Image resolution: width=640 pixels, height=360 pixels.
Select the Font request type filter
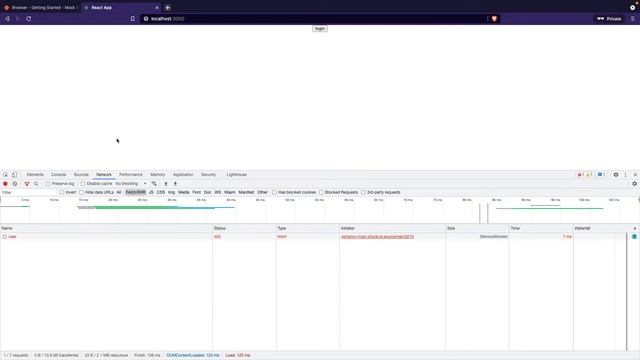(197, 192)
